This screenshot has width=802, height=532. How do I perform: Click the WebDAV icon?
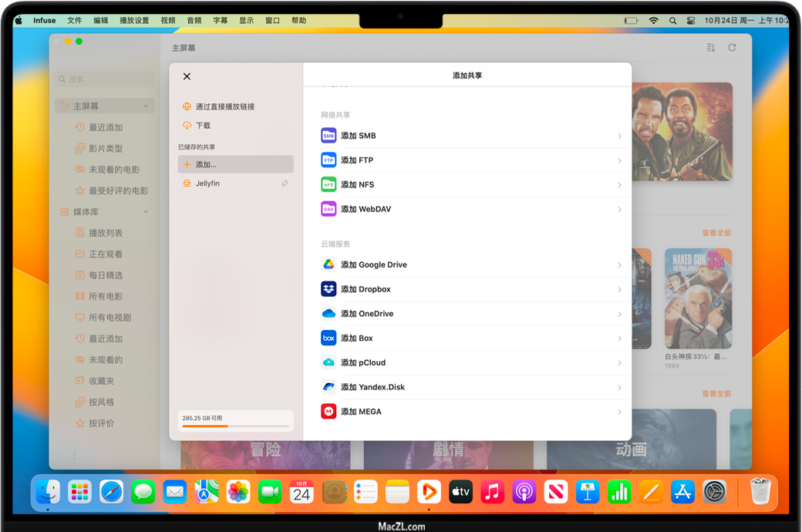pyautogui.click(x=329, y=209)
